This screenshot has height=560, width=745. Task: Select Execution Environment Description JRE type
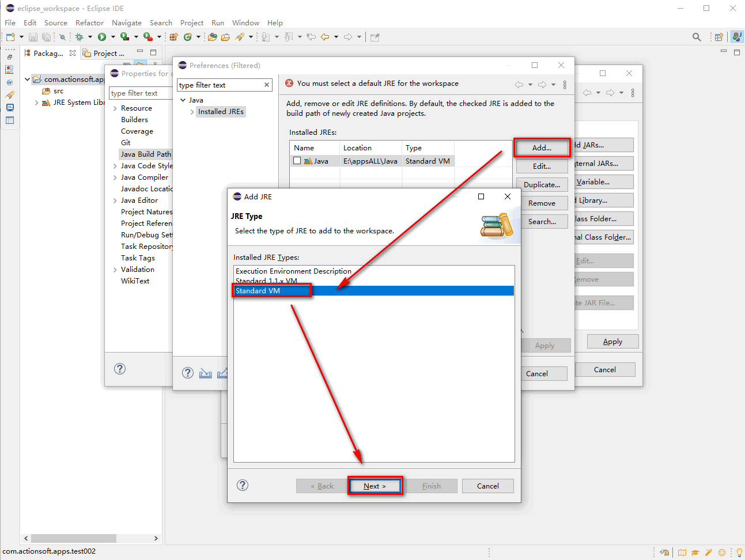[293, 271]
